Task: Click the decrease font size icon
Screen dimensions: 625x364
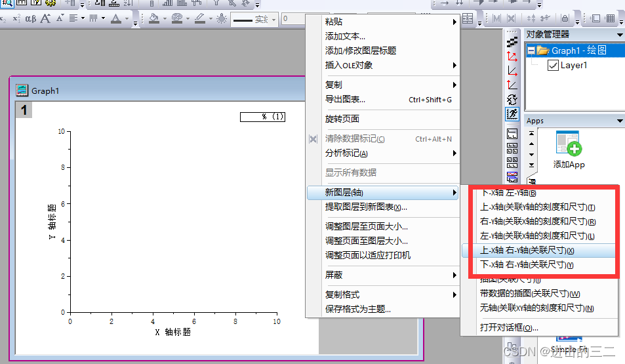Action: click(x=60, y=18)
